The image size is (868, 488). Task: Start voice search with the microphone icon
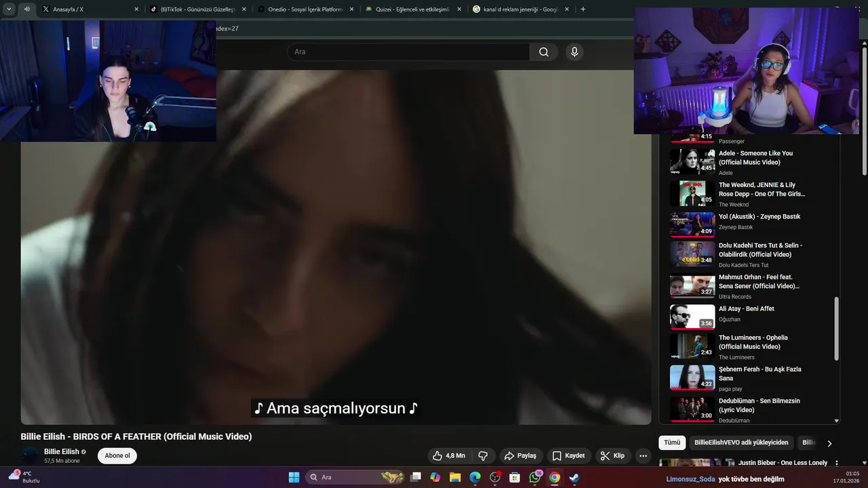(574, 52)
